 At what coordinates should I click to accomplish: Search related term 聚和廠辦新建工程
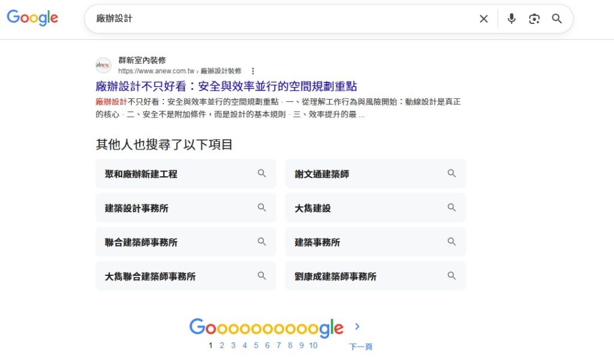[x=186, y=173]
